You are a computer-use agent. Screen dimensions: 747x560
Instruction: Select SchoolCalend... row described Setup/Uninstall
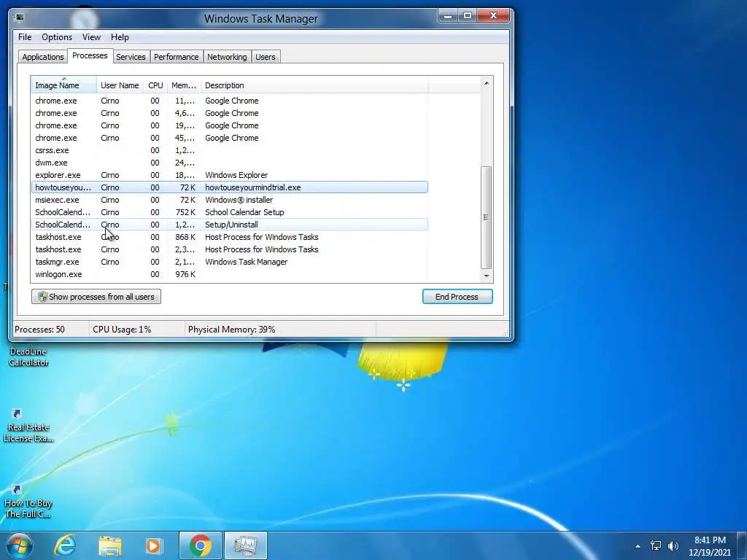coord(230,225)
